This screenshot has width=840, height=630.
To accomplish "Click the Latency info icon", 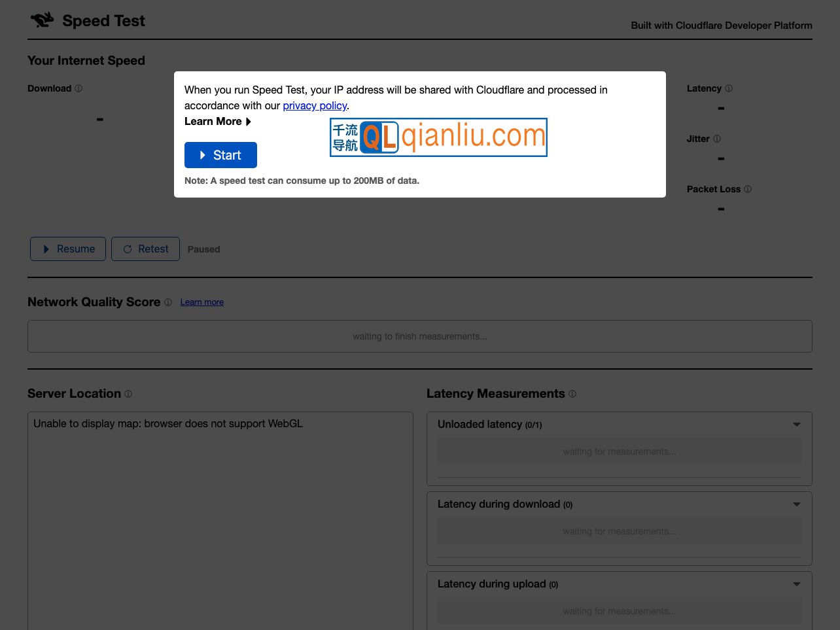I will pyautogui.click(x=728, y=88).
